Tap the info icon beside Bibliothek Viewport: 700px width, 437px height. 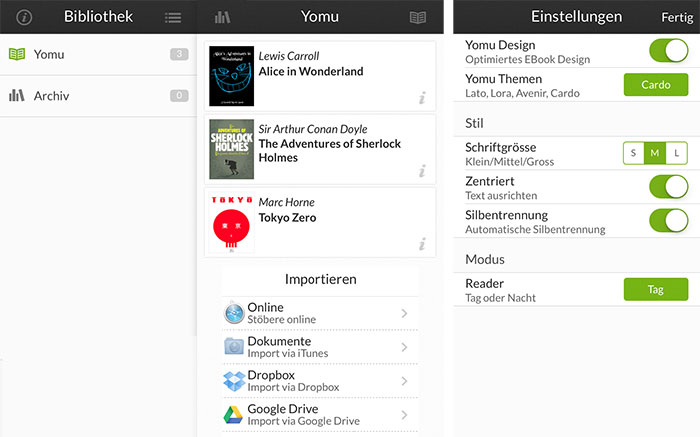pyautogui.click(x=24, y=17)
